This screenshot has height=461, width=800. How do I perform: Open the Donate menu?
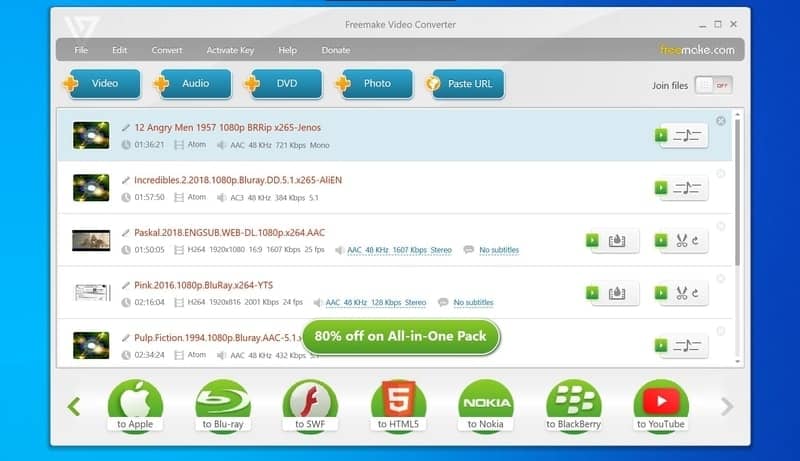[x=336, y=50]
